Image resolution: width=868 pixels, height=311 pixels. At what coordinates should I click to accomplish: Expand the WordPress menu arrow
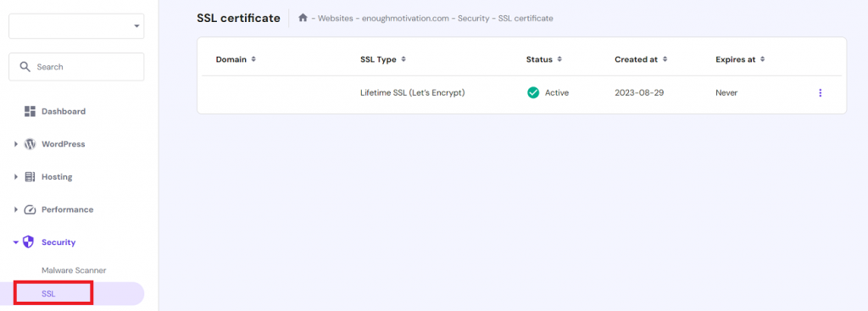click(x=16, y=144)
